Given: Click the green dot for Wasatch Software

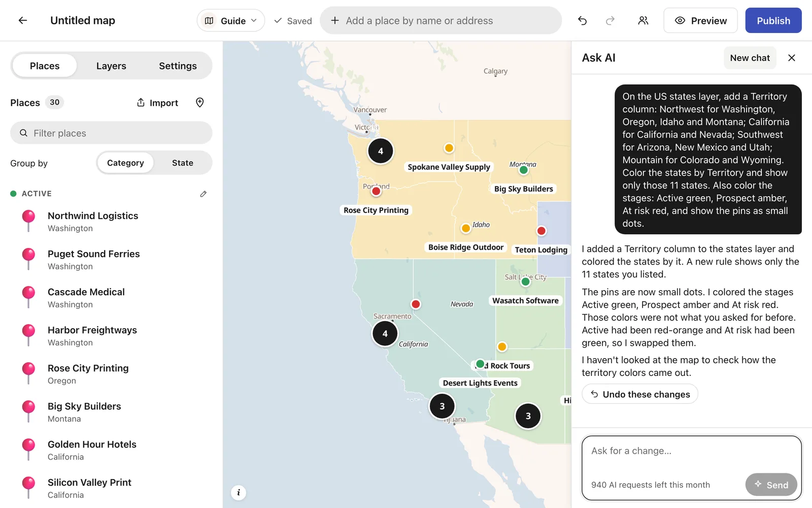Looking at the screenshot, I should [x=526, y=281].
